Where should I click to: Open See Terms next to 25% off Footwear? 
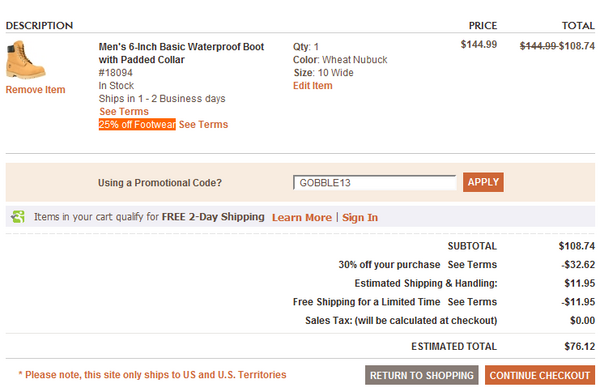point(203,124)
